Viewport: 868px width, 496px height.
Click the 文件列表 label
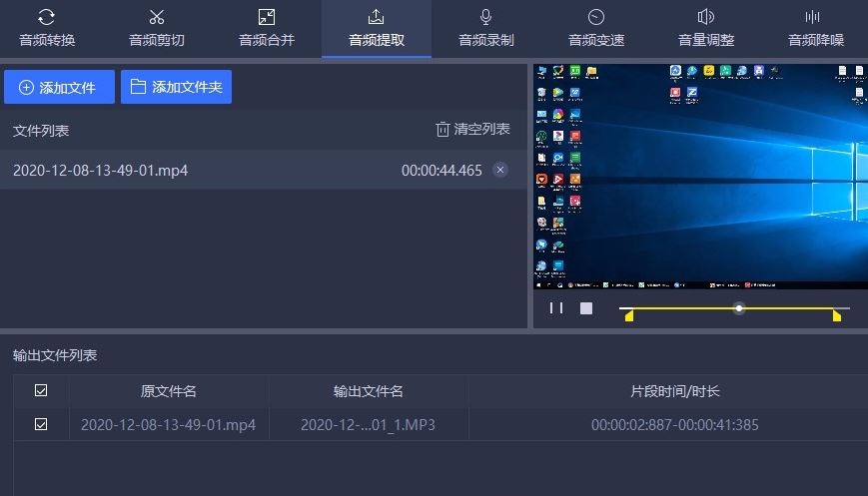click(41, 131)
